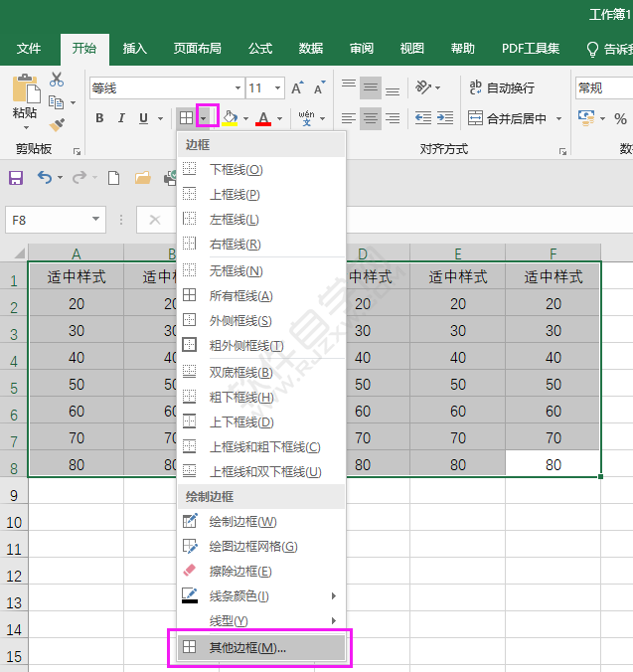
Task: Click the Paste clipboard icon
Action: (26, 89)
